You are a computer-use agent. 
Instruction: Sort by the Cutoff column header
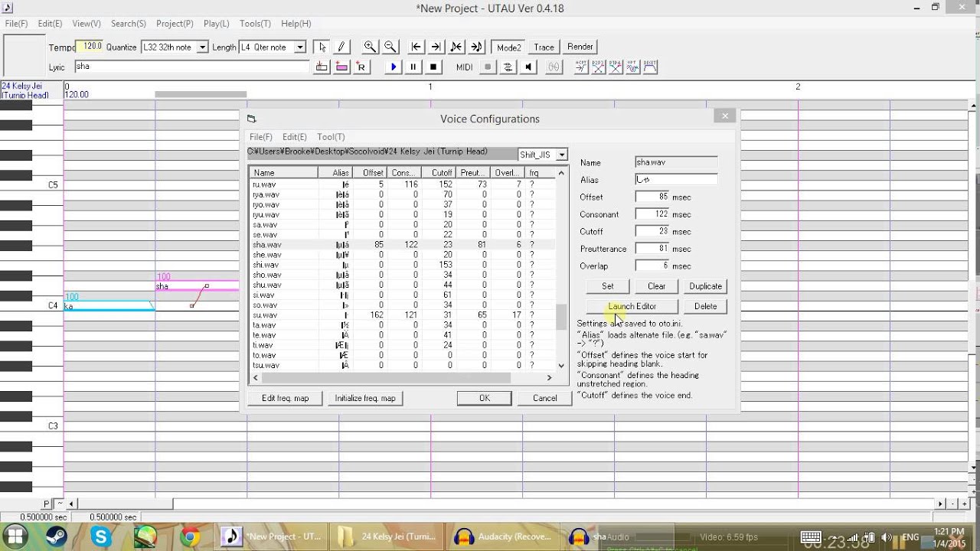(x=438, y=173)
